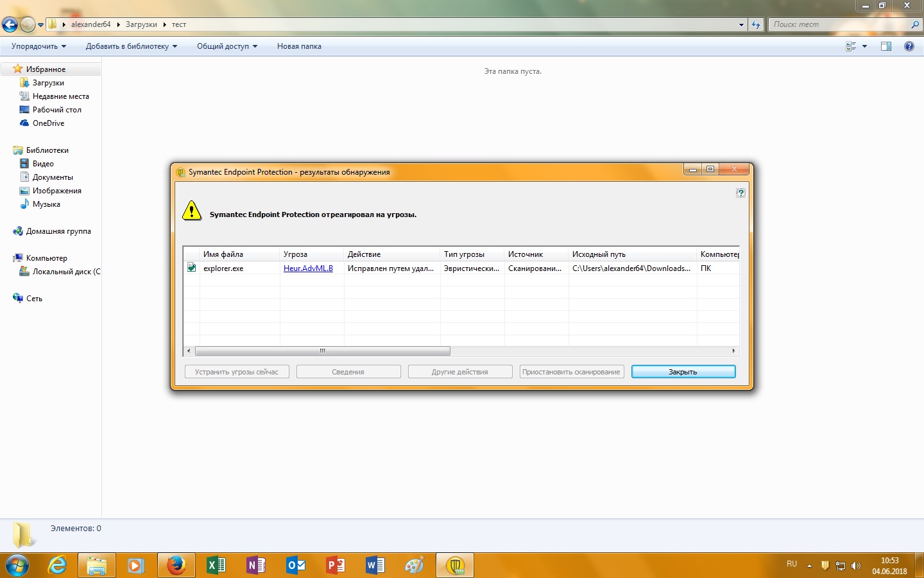Open Outlook from the taskbar
Screen dimensions: 924x578
pyautogui.click(x=296, y=565)
